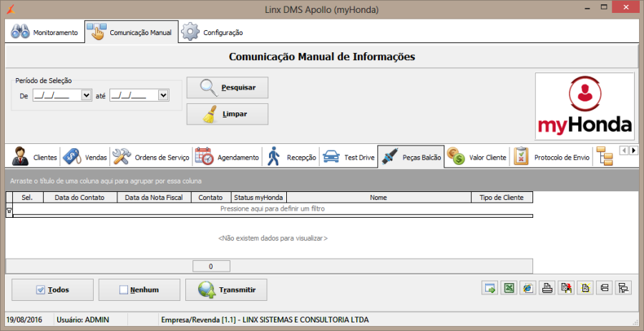The width and height of the screenshot is (644, 331).
Task: Click the Pesquisar search button
Action: coord(227,87)
